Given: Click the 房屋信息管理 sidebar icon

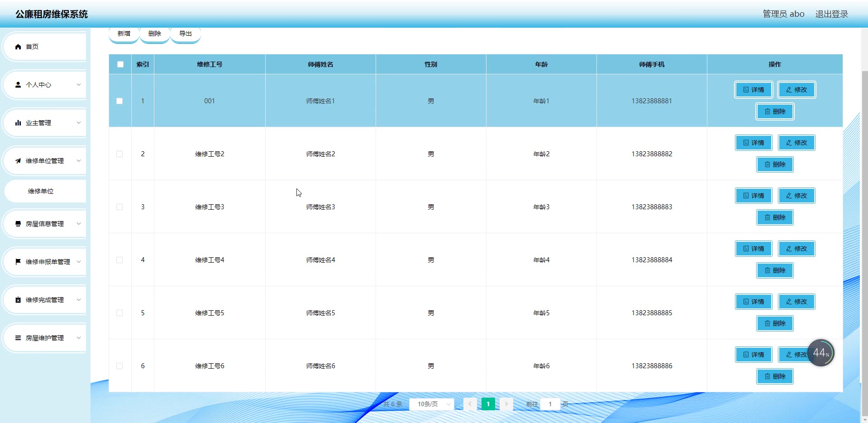Looking at the screenshot, I should coord(18,224).
